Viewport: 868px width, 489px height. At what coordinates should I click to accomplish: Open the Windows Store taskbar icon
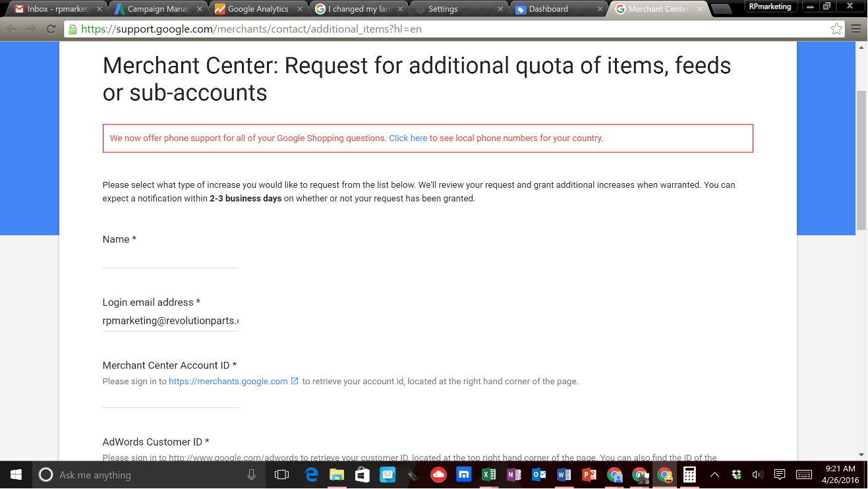click(362, 475)
